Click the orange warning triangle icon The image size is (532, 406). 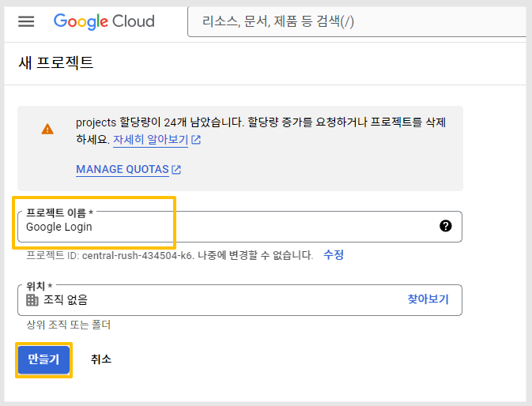[47, 129]
